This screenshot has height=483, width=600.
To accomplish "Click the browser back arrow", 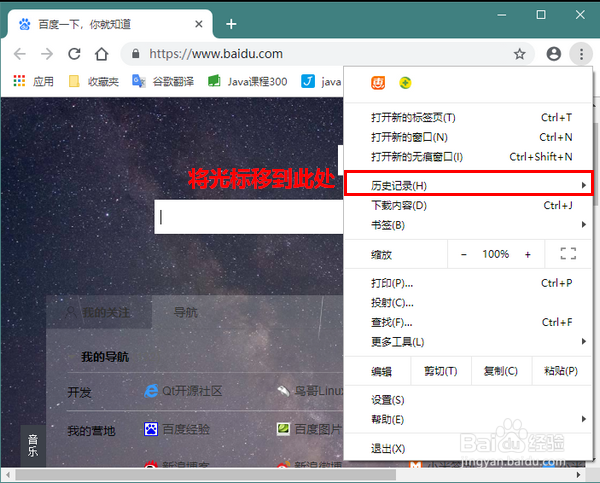I will (x=20, y=54).
